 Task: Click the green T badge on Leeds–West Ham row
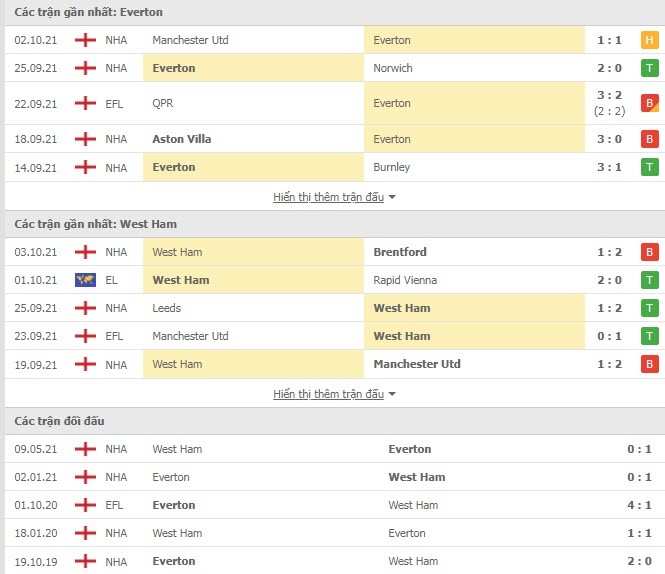(x=649, y=308)
